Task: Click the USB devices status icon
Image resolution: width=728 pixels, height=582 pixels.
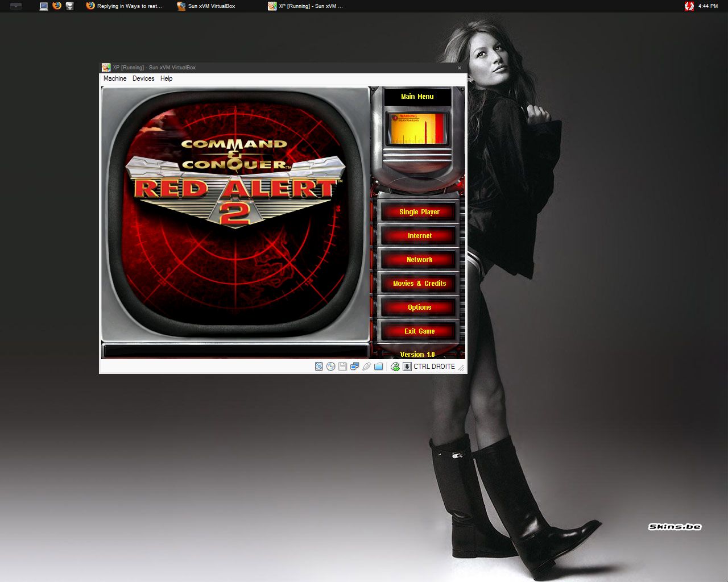Action: 366,367
